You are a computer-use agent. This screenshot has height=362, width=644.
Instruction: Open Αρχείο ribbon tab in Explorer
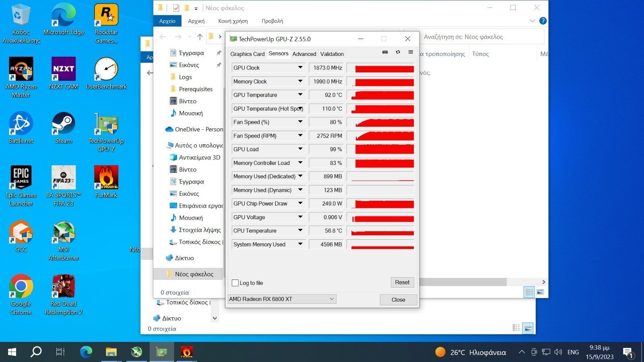click(167, 21)
